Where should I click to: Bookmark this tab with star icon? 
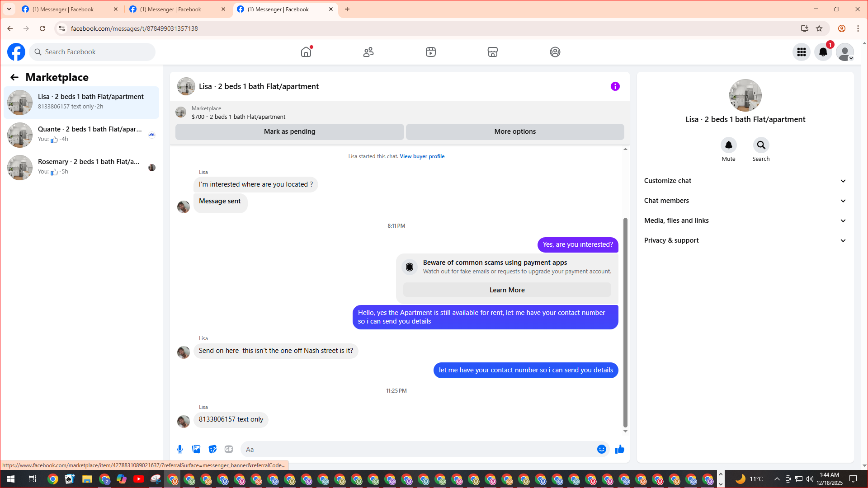pyautogui.click(x=819, y=28)
